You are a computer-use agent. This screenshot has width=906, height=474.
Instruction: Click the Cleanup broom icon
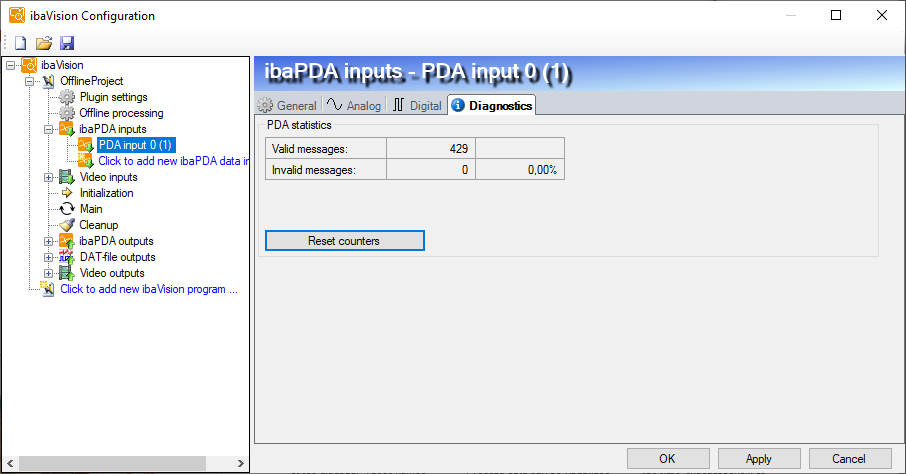(x=67, y=225)
